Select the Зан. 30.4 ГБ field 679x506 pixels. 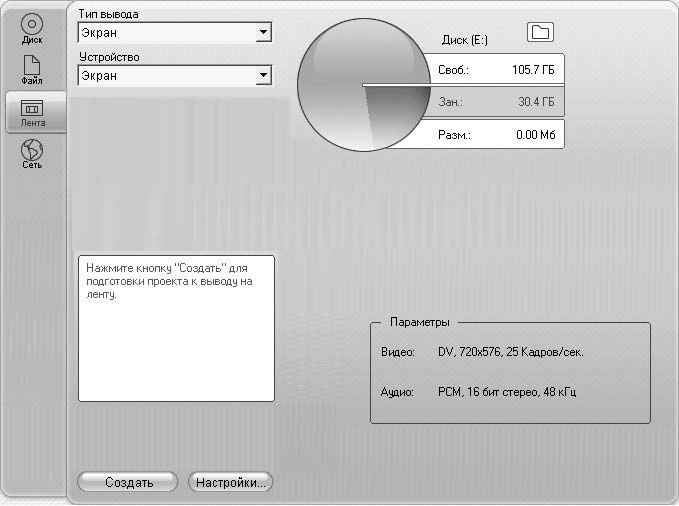497,102
